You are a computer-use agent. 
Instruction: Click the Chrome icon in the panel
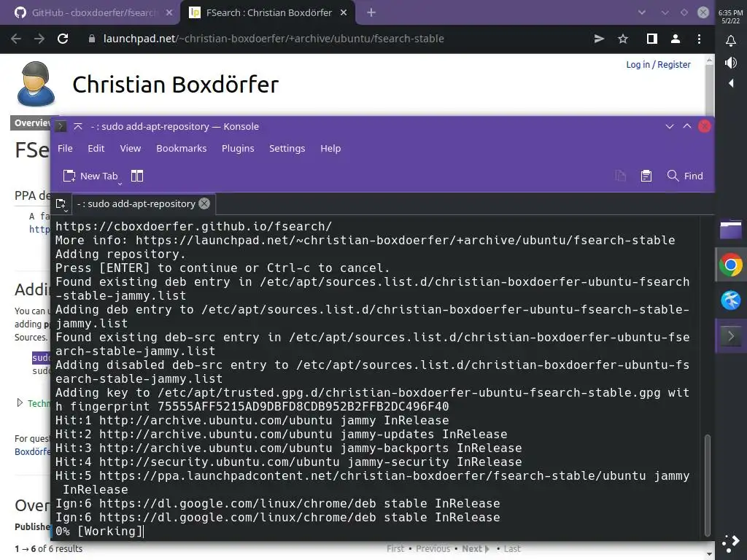[x=731, y=265]
